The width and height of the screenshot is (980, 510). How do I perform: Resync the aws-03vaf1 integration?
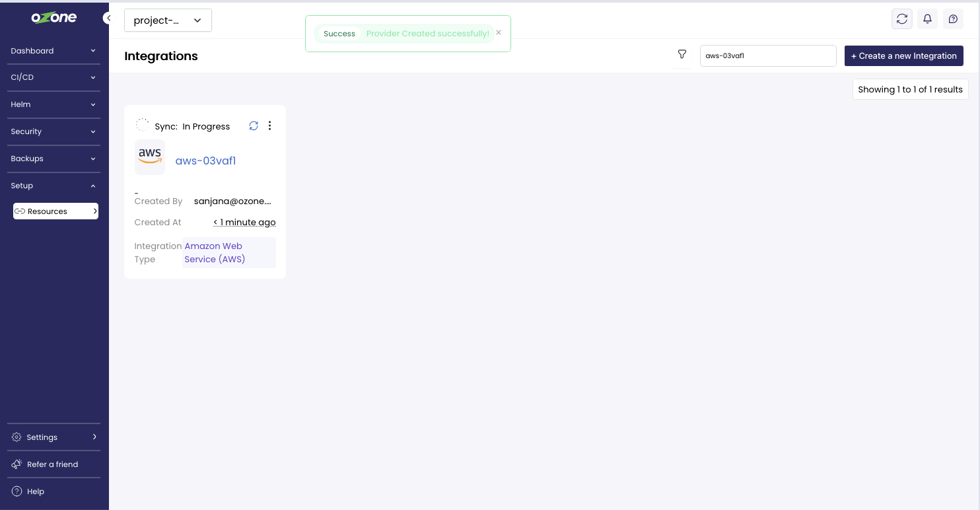[254, 126]
